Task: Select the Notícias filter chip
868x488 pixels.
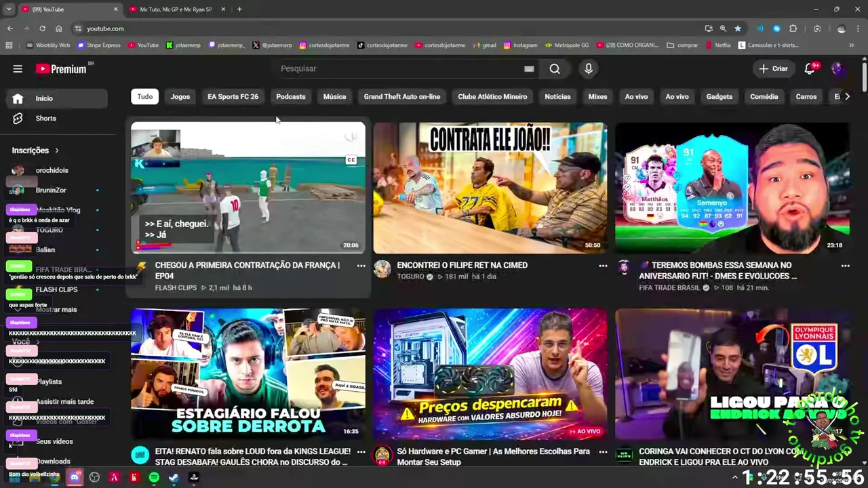Action: point(557,97)
